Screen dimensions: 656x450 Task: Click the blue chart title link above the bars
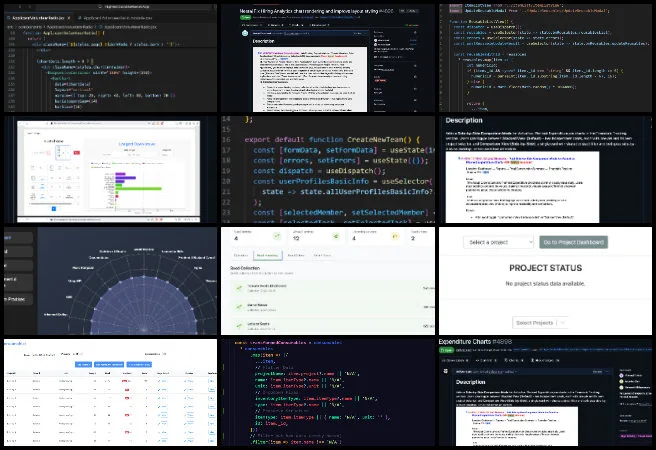137,144
